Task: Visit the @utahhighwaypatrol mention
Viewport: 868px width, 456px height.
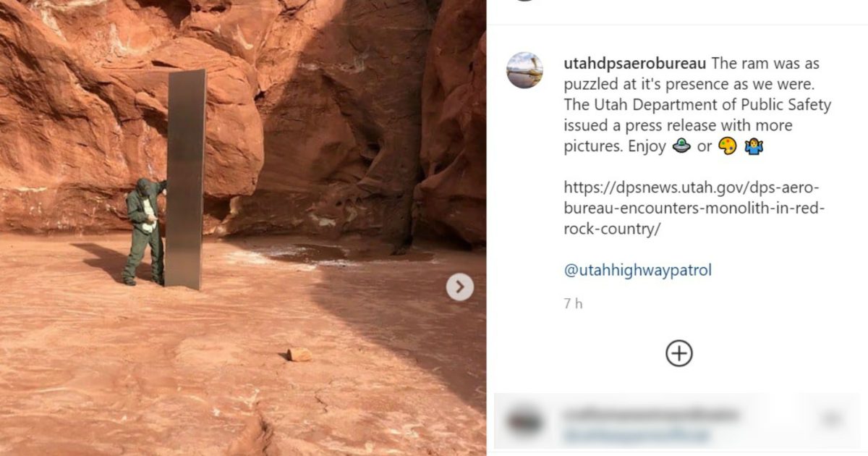Action: coord(637,271)
